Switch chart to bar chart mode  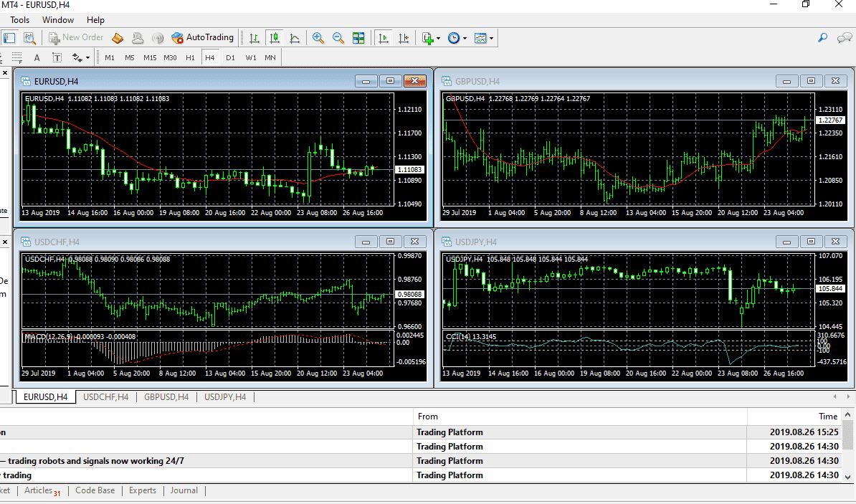point(254,38)
